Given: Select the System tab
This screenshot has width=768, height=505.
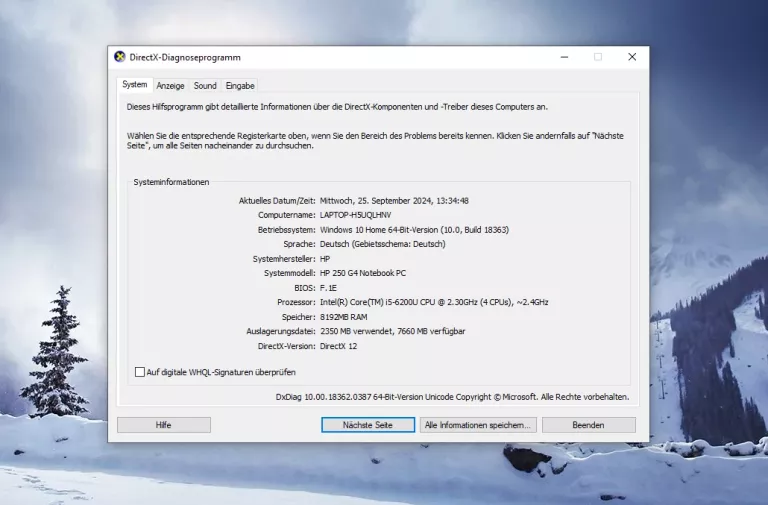Looking at the screenshot, I should click(x=135, y=85).
